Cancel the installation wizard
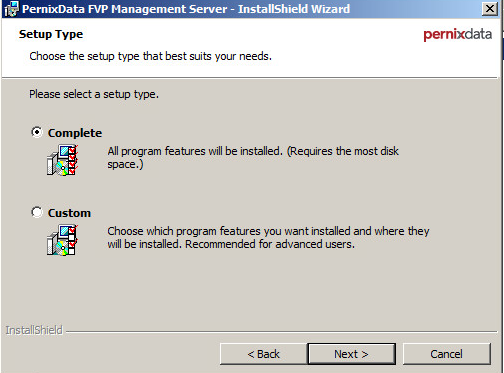This screenshot has width=504, height=373. tap(446, 354)
